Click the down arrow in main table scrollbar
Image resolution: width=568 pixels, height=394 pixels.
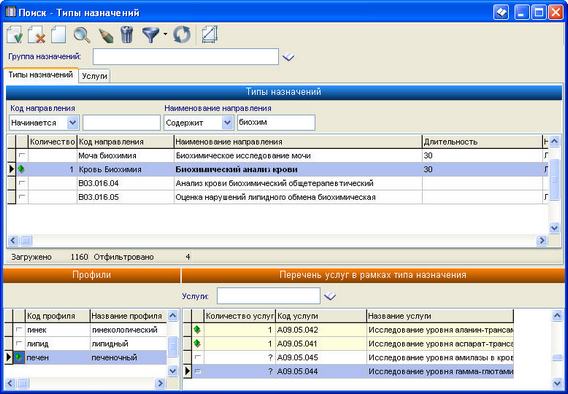click(x=554, y=228)
